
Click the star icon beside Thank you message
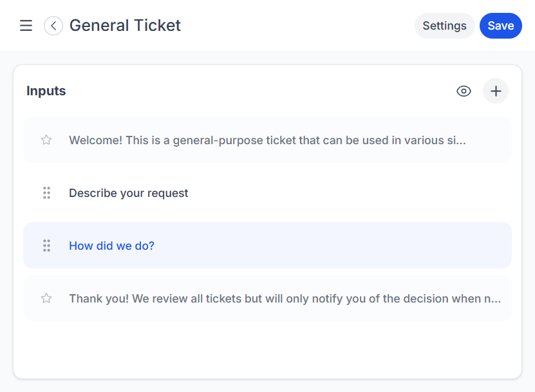pos(46,298)
